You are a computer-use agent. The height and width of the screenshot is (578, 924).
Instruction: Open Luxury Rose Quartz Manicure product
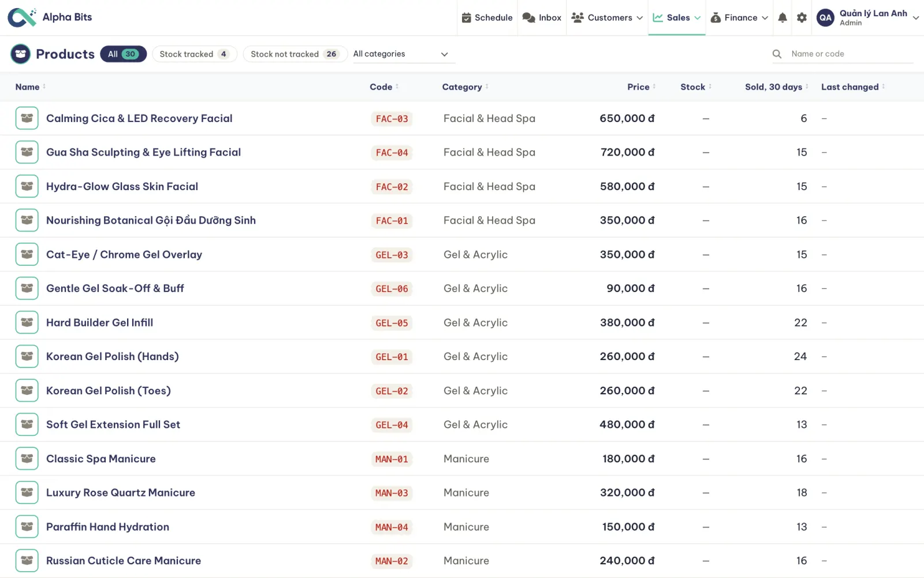click(121, 492)
